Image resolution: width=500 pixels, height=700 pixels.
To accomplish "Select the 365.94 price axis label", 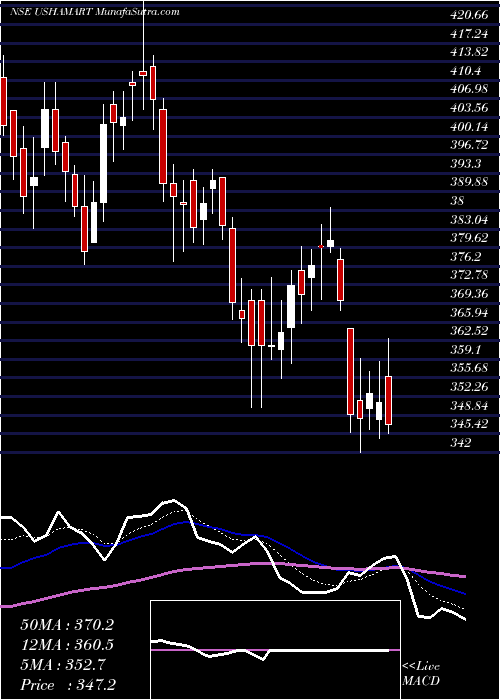I will click(x=468, y=312).
